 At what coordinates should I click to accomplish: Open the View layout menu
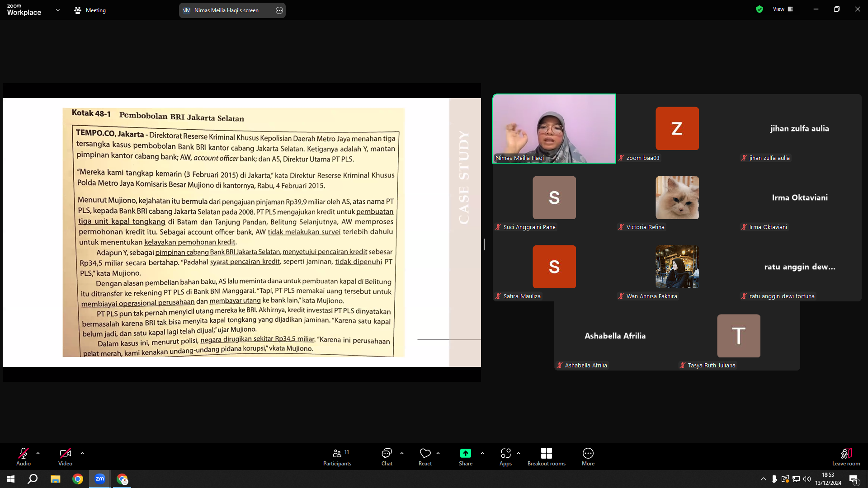click(783, 9)
